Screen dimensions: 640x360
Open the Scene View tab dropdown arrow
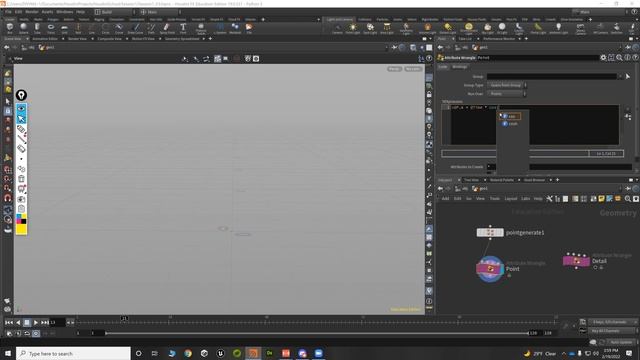pos(27,39)
